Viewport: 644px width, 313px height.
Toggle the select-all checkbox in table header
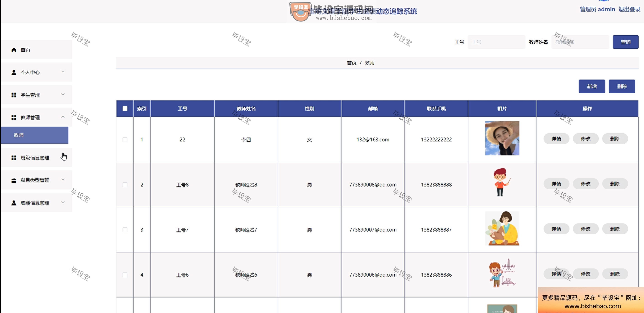[125, 109]
